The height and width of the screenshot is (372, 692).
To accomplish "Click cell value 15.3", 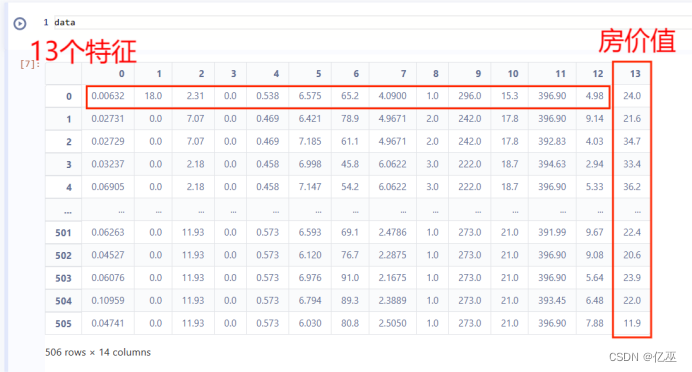I will click(510, 96).
